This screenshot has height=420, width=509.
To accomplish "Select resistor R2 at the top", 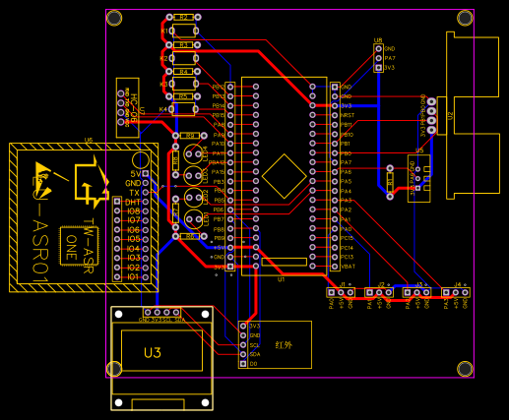I will click(x=183, y=17).
